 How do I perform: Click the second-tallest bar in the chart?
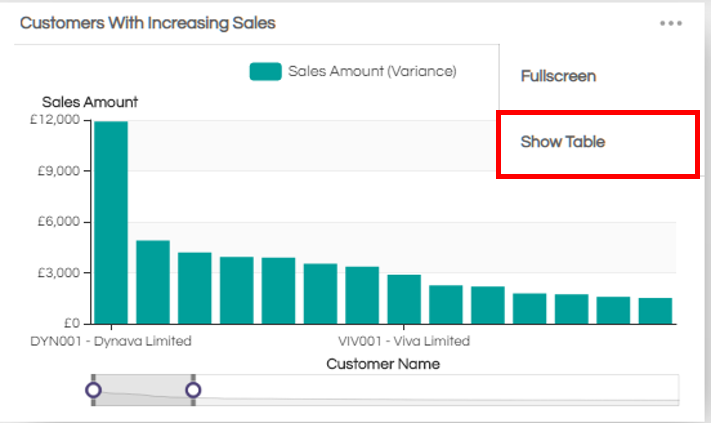[153, 282]
